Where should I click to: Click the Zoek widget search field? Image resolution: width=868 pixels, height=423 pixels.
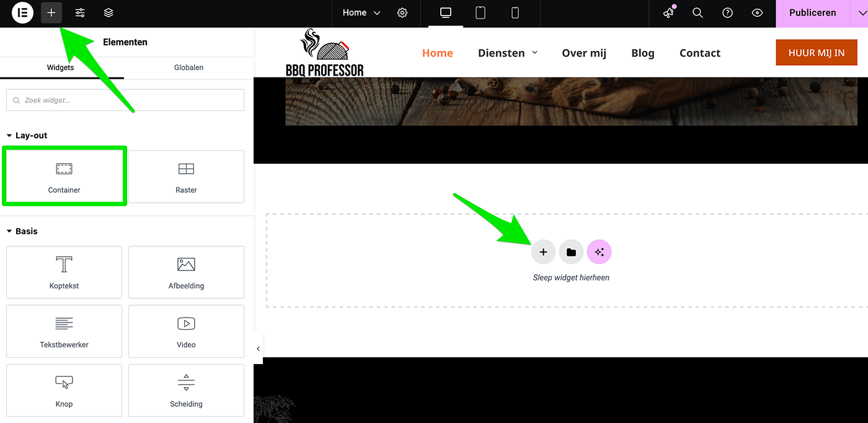[x=125, y=100]
